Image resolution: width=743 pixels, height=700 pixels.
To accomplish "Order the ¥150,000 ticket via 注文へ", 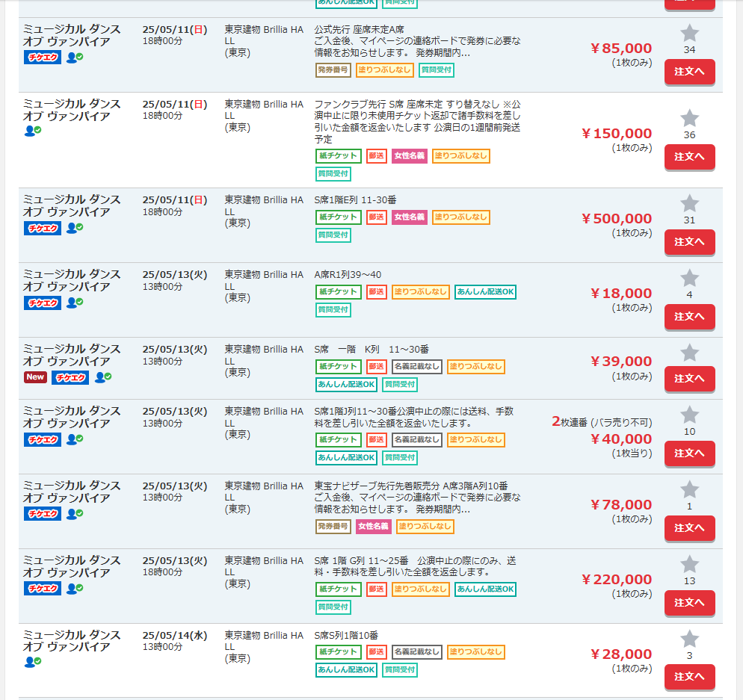I will 689,157.
